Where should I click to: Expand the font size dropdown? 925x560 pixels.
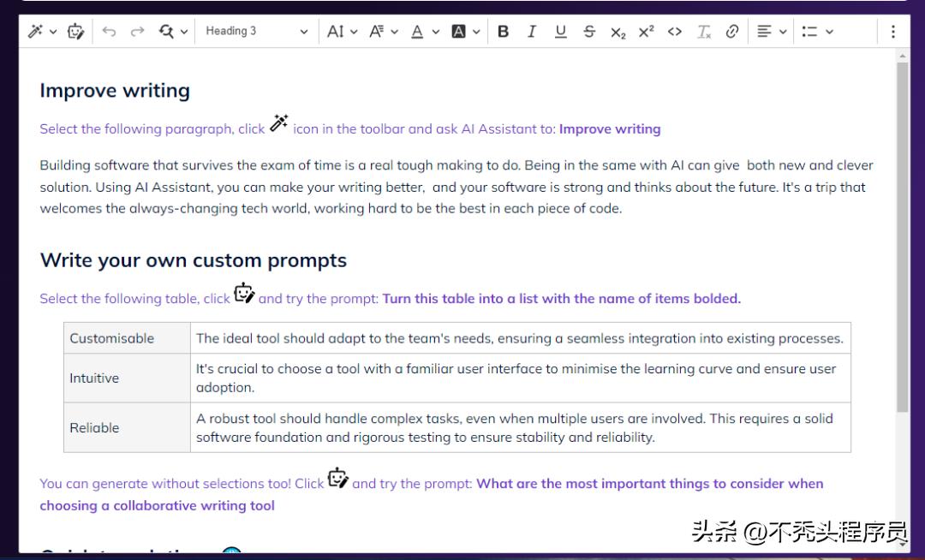click(343, 32)
